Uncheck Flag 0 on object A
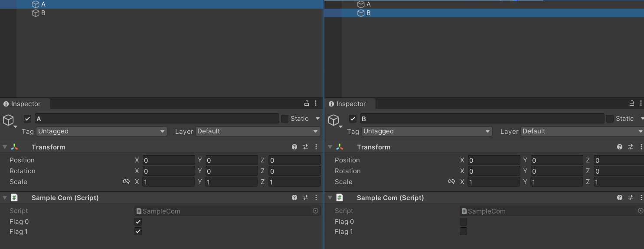 pyautogui.click(x=138, y=222)
